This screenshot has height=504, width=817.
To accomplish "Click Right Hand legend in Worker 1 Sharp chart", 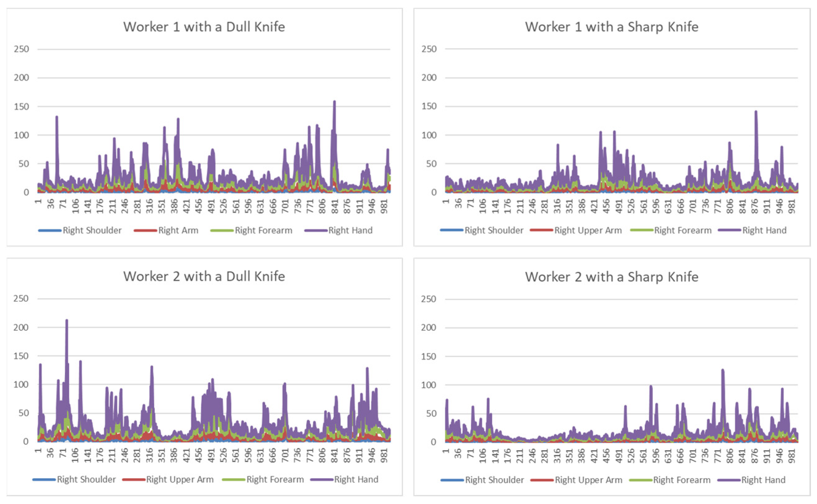I will tap(764, 230).
